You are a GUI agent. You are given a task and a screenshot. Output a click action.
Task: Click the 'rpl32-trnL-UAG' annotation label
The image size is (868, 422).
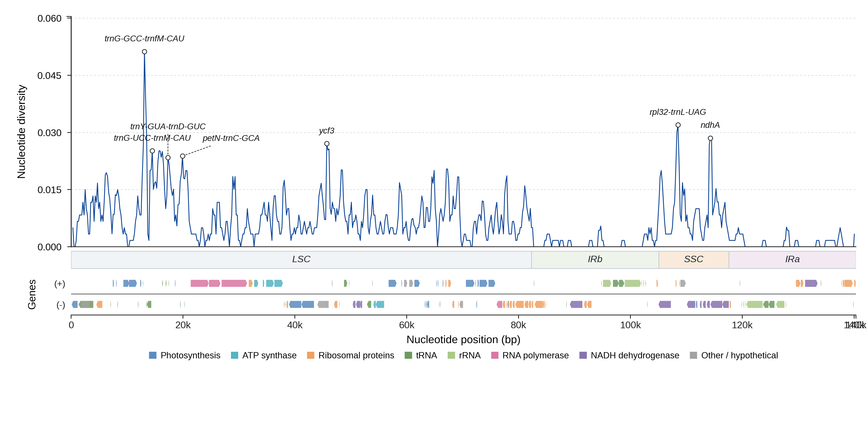[678, 112]
